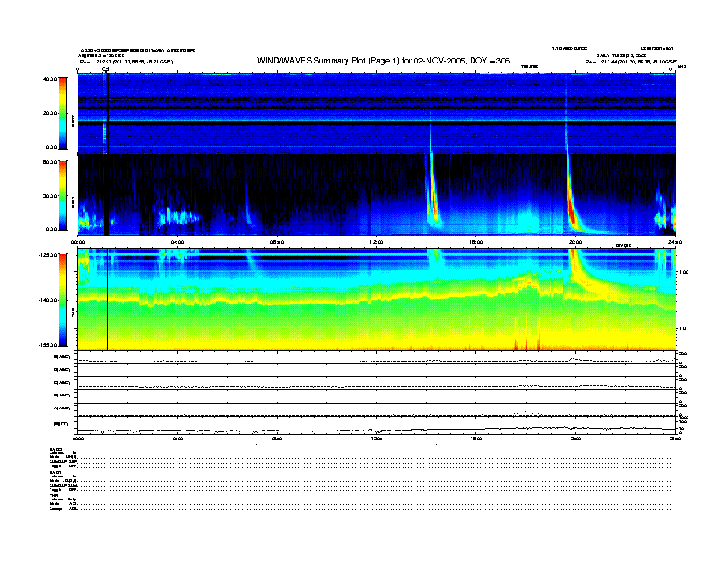Click the 00:00 tick label below RAD1 panel

point(78,242)
